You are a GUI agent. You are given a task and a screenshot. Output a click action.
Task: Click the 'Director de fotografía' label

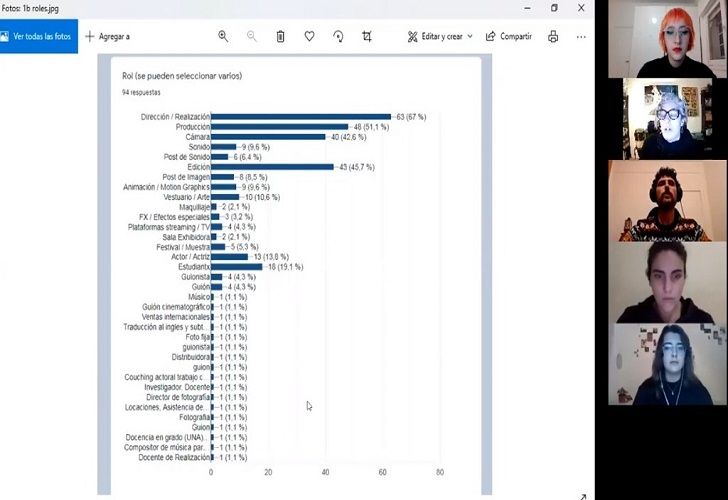178,397
